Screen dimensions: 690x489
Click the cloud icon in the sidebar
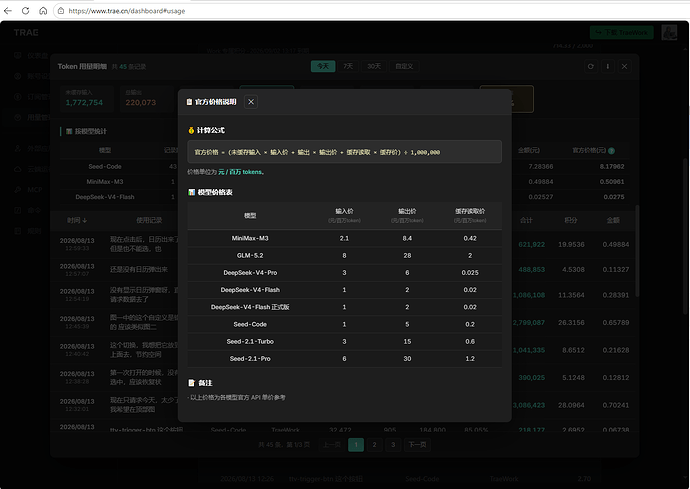pos(18,169)
